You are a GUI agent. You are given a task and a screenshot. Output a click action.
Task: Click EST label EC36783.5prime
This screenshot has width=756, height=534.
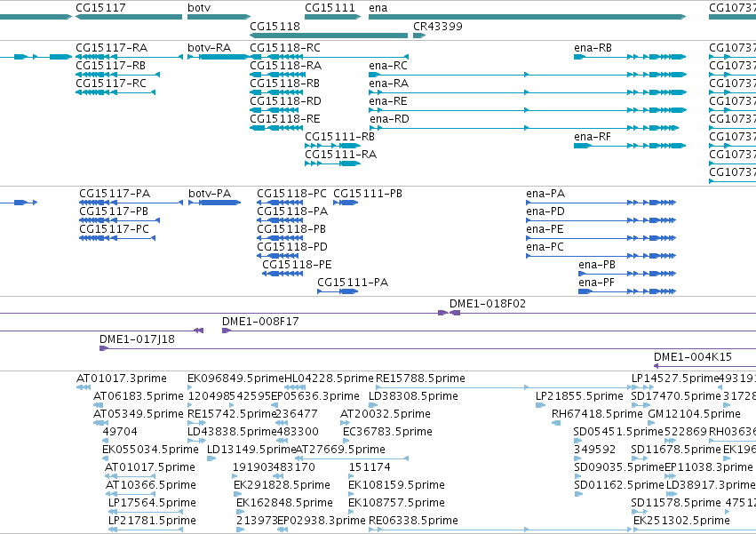point(387,433)
